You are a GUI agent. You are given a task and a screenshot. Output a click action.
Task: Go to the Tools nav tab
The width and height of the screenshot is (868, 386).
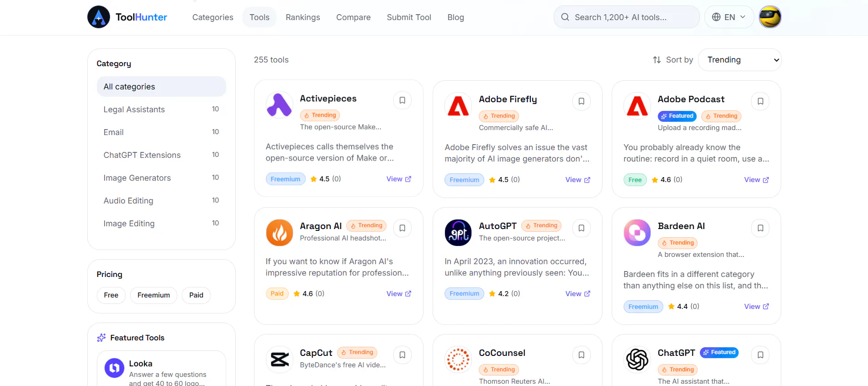[259, 17]
